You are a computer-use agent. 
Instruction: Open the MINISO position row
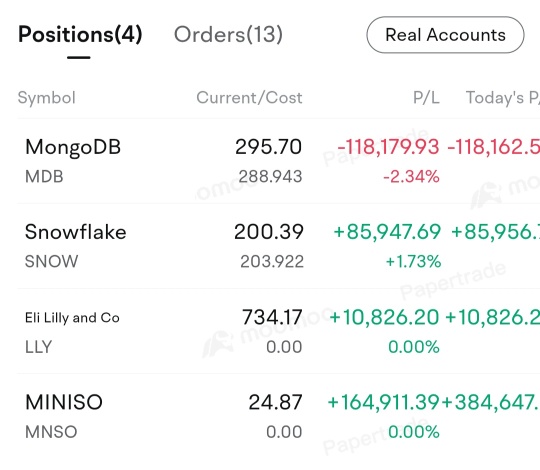tap(279, 416)
